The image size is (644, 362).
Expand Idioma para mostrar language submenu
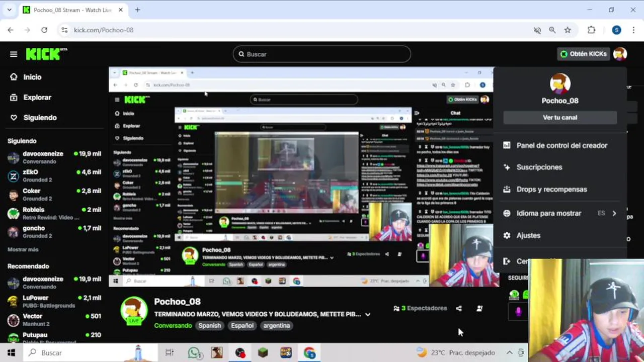click(560, 213)
